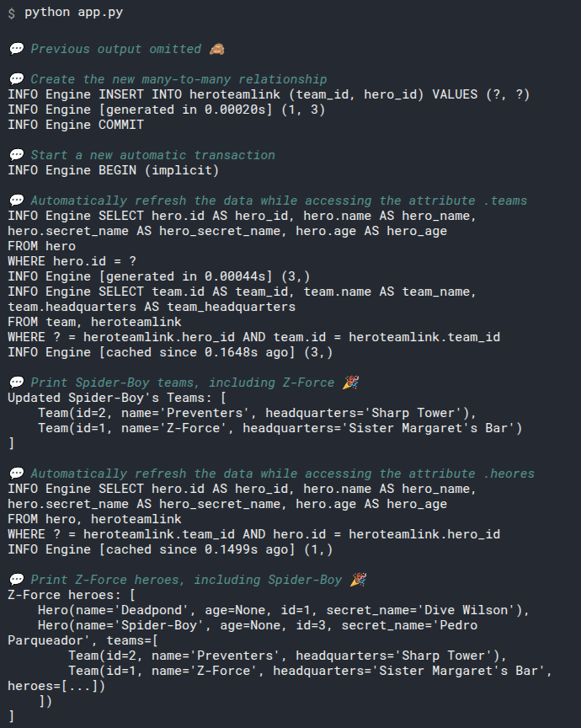
Task: Click the speech bubble before "Print Spider-Boy teams"
Action: (16, 383)
